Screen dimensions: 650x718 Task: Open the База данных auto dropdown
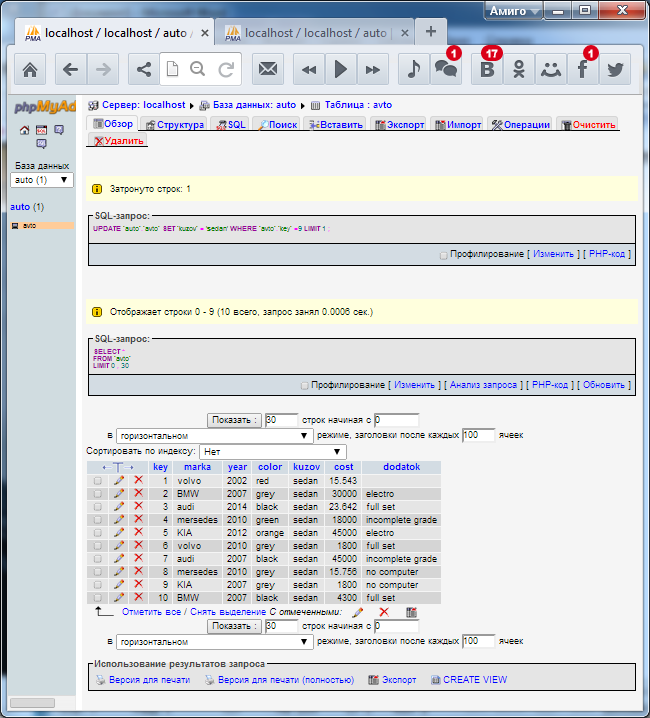[42, 180]
